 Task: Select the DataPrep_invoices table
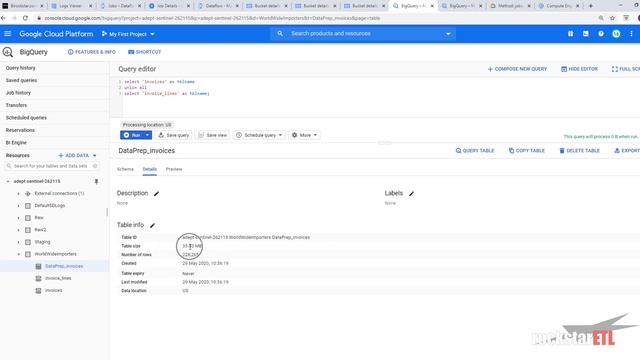pos(64,266)
